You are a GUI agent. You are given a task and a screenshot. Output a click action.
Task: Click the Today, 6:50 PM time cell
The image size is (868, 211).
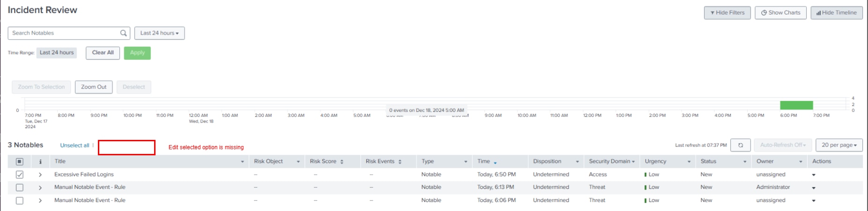497,175
